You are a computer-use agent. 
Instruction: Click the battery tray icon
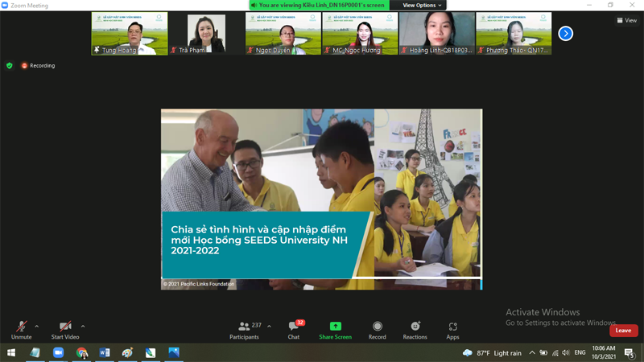pos(543,352)
